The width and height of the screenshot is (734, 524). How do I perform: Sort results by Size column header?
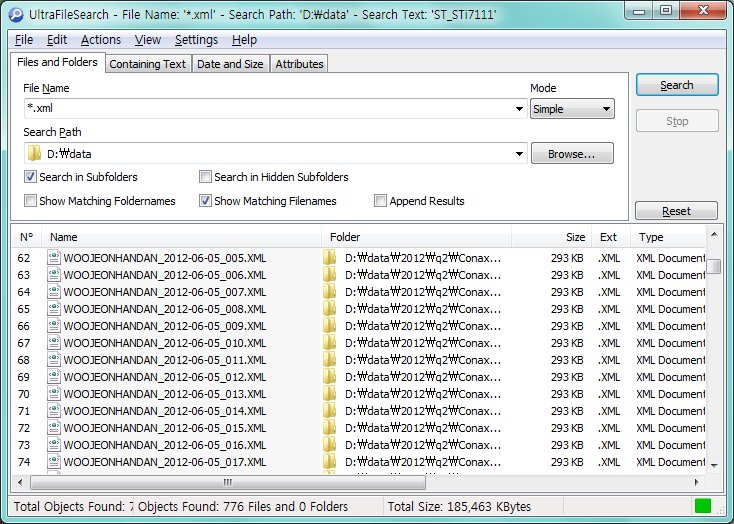[551, 237]
